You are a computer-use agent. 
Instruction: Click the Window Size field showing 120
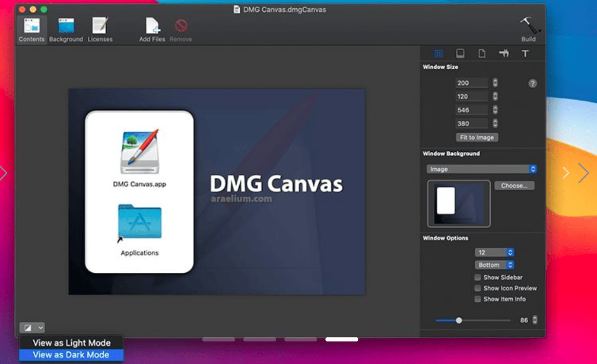click(x=471, y=96)
